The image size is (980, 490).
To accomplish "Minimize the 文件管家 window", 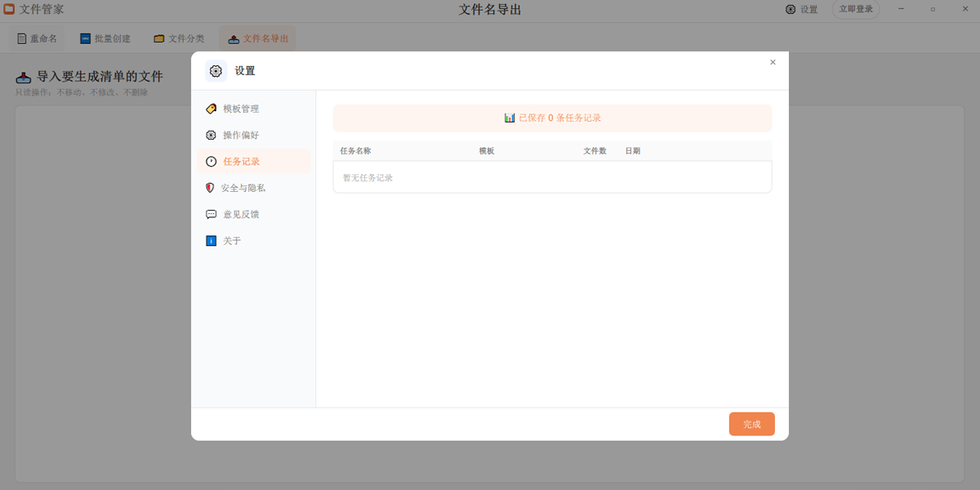I will 901,9.
